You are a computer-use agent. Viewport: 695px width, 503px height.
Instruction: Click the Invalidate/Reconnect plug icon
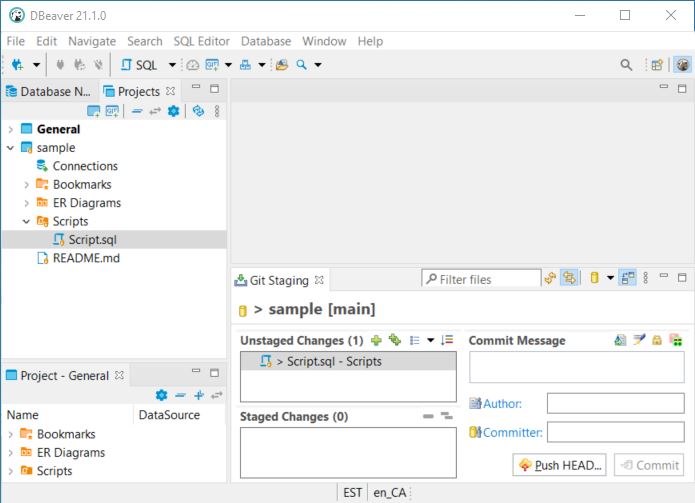pos(79,65)
